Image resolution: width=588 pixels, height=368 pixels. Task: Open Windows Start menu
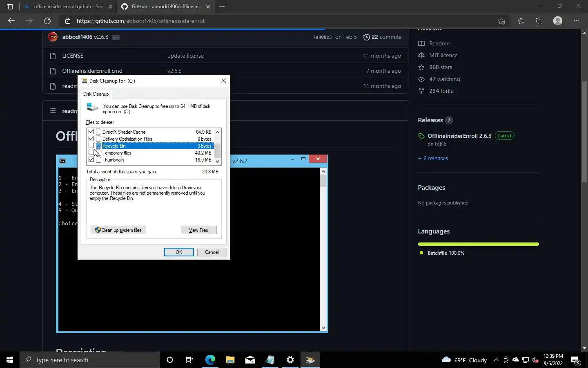click(10, 360)
